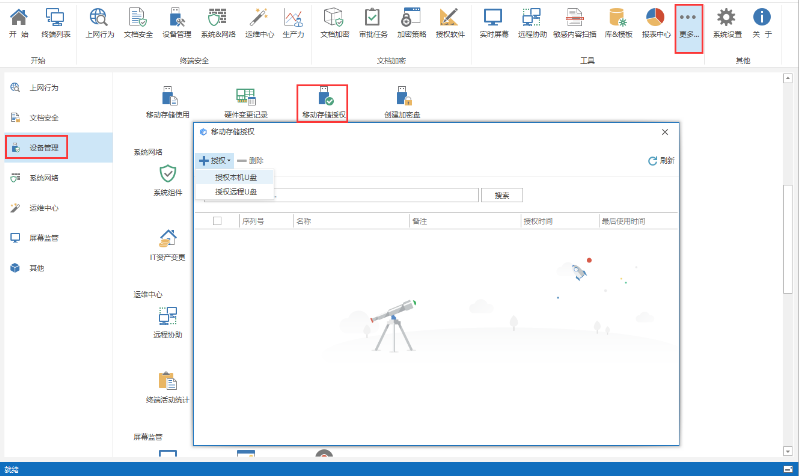Expand the 授权 dropdown button
Screen dimensions: 799x476
pos(215,161)
